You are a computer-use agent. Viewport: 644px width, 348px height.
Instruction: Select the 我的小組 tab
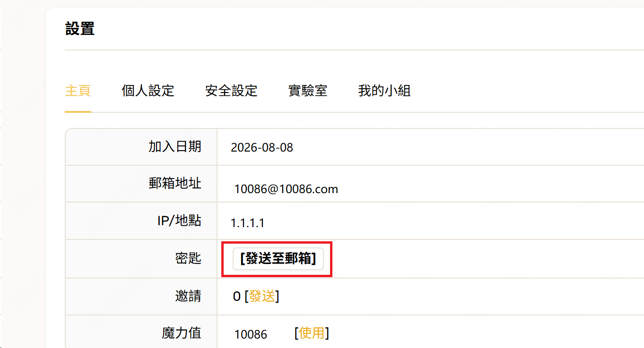point(384,90)
